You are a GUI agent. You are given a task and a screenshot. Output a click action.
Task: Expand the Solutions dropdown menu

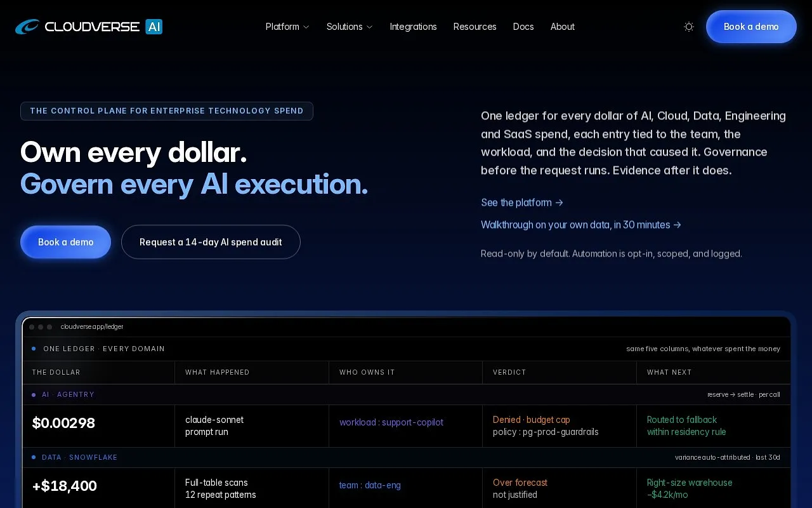pos(350,27)
